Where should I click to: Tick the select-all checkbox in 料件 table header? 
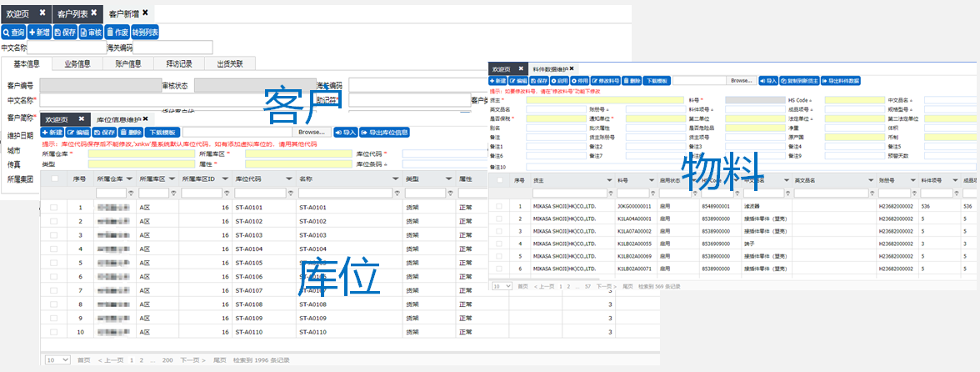tap(498, 179)
